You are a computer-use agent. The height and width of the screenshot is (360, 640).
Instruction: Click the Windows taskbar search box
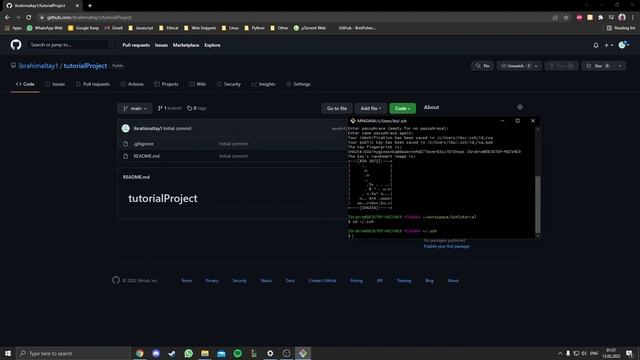click(x=73, y=353)
